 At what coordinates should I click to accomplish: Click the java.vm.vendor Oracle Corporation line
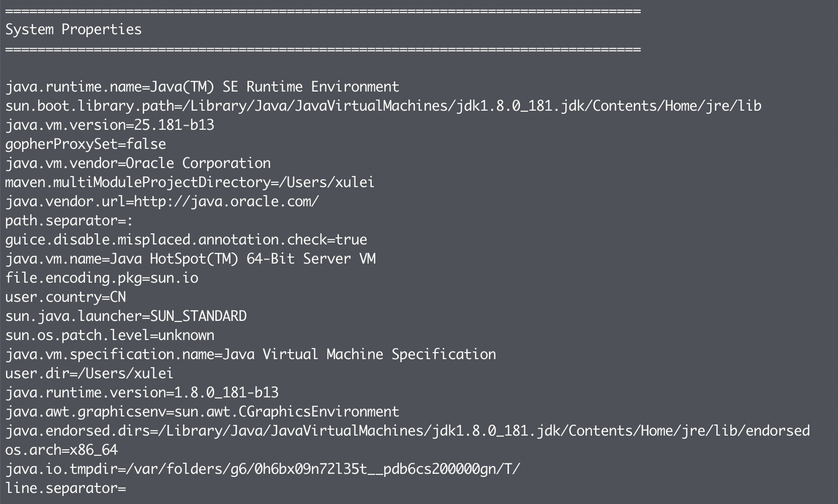[x=138, y=163]
